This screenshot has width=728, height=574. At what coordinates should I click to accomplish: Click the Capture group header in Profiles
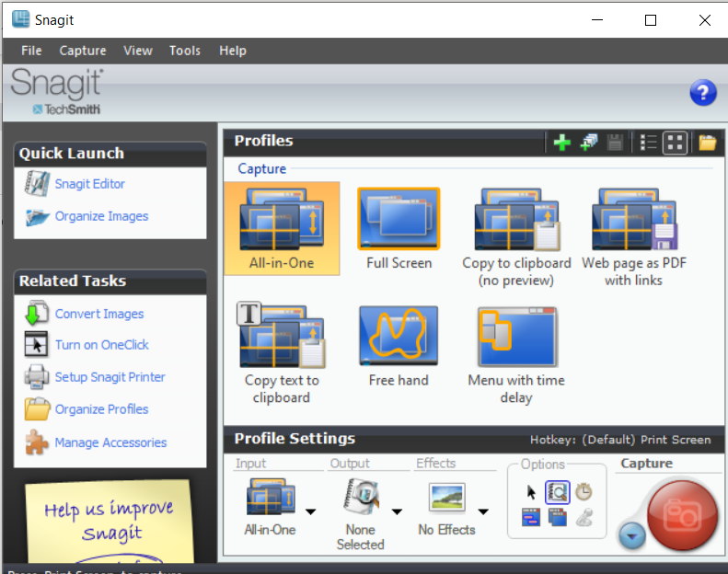262,169
